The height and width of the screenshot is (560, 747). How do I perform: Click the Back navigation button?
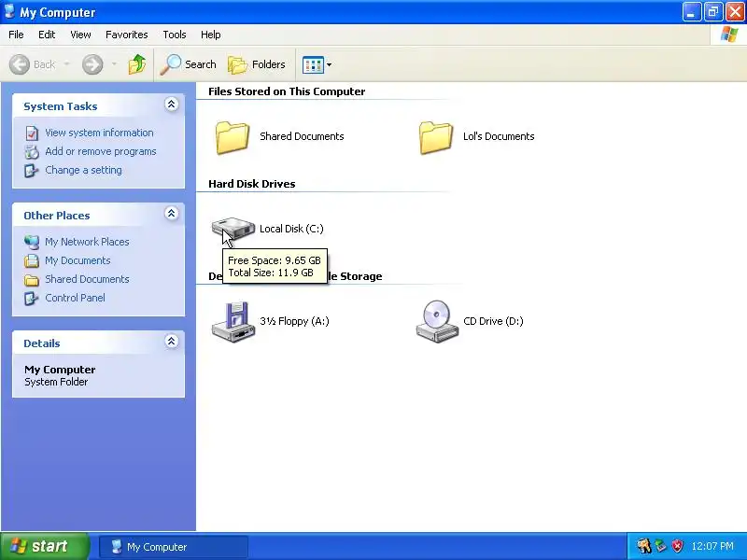tap(32, 64)
